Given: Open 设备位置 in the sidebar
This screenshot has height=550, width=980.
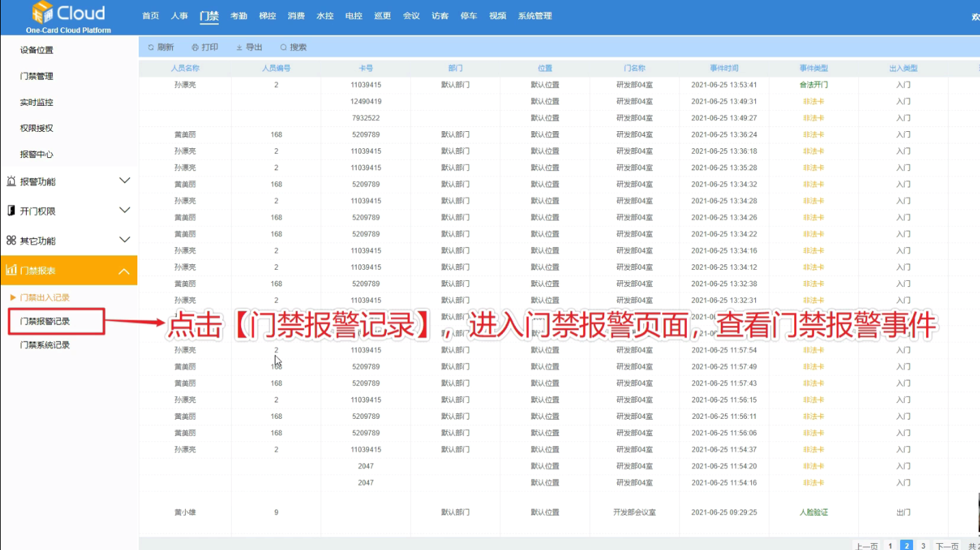Looking at the screenshot, I should pyautogui.click(x=36, y=50).
